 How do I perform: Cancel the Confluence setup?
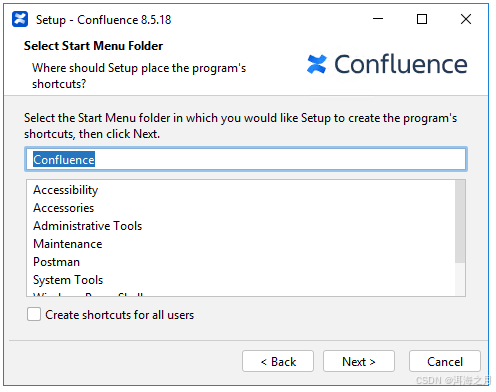445,361
